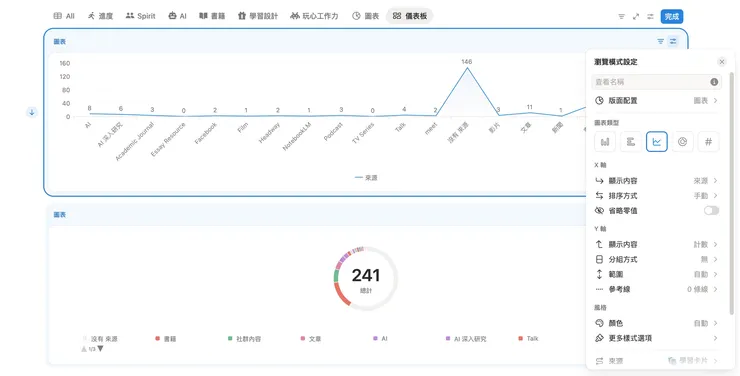Open the 排序方式 sorting option
Screen dimensions: 740x376
[656, 196]
